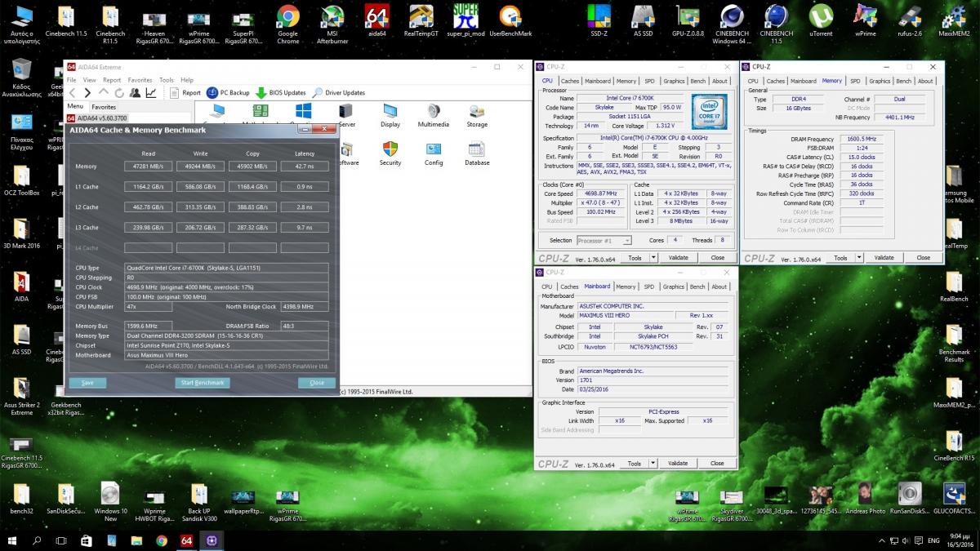Screen dimensions: 980x551
Task: Click the Model field MAXIMUS VIII HERO
Action: point(625,316)
